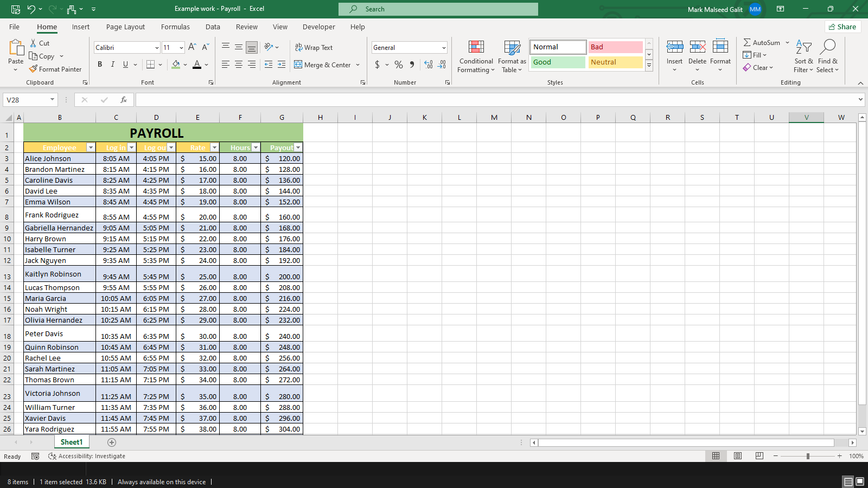Image resolution: width=868 pixels, height=488 pixels.
Task: Select the Sheet1 worksheet tab
Action: click(x=72, y=442)
